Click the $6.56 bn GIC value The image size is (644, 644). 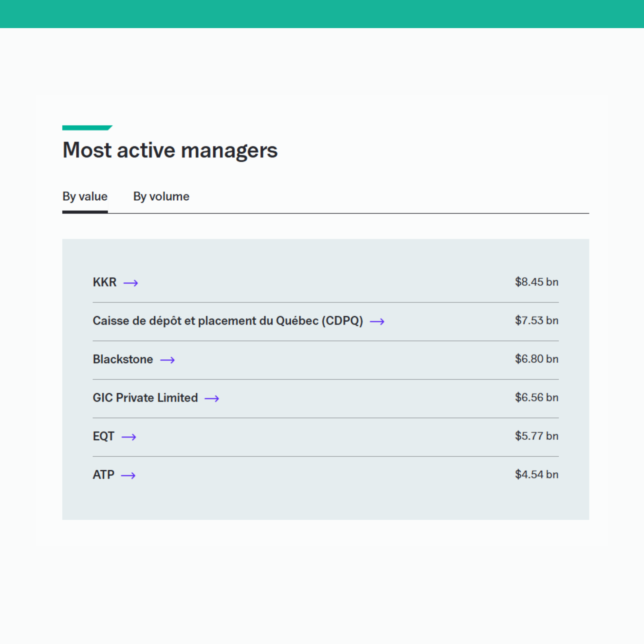[x=536, y=397]
